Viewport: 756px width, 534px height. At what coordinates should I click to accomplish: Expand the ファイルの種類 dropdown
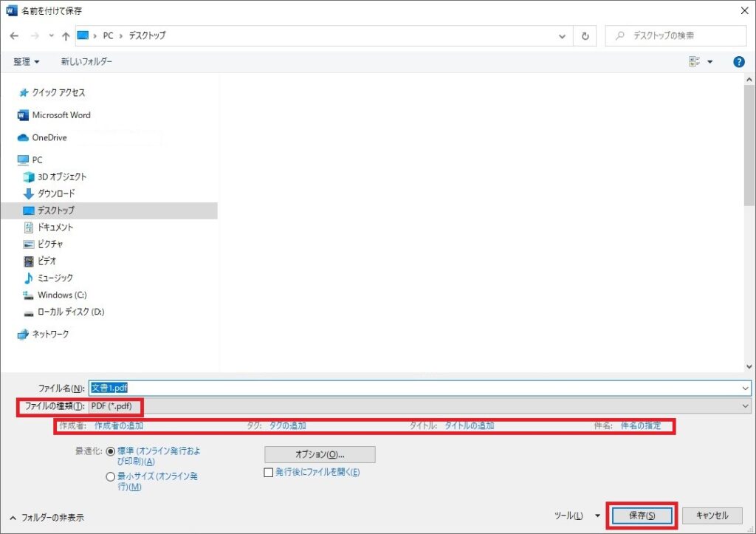point(418,405)
